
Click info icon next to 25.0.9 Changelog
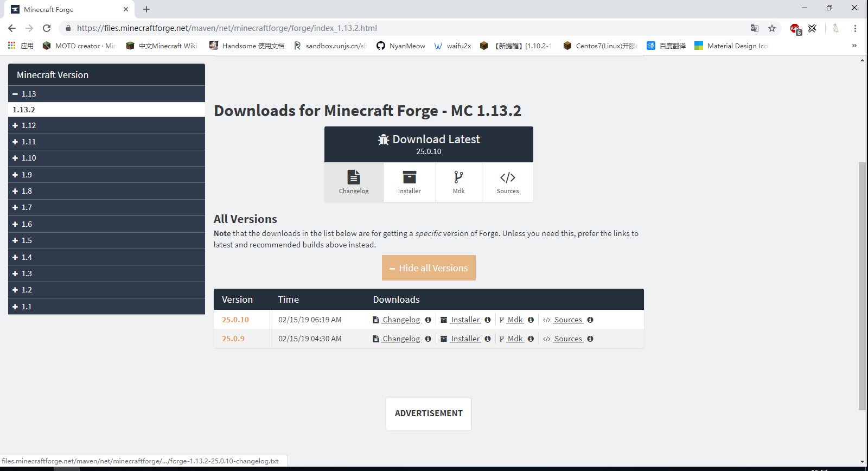(428, 339)
